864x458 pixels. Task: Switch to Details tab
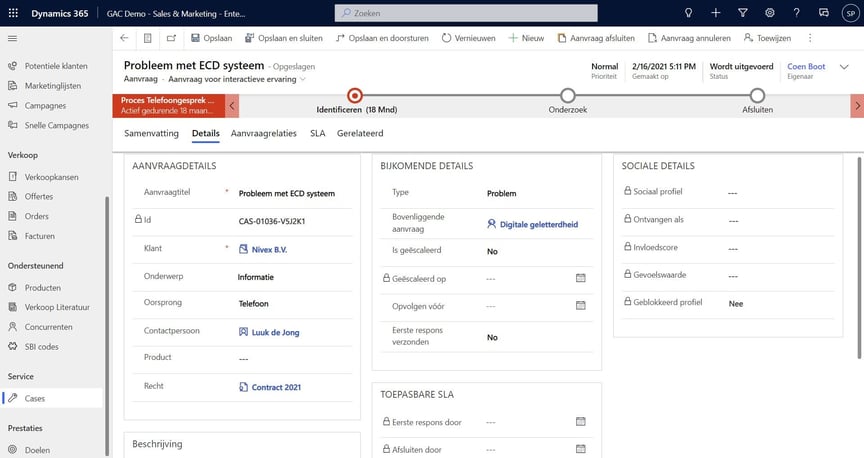(x=206, y=133)
